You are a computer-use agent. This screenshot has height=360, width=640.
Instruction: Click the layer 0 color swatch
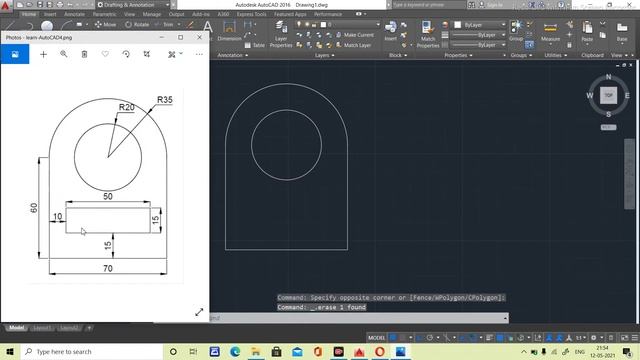click(x=323, y=24)
